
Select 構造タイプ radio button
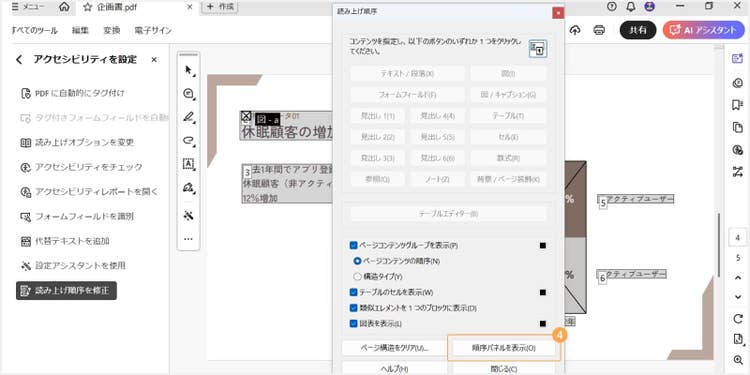coord(357,276)
